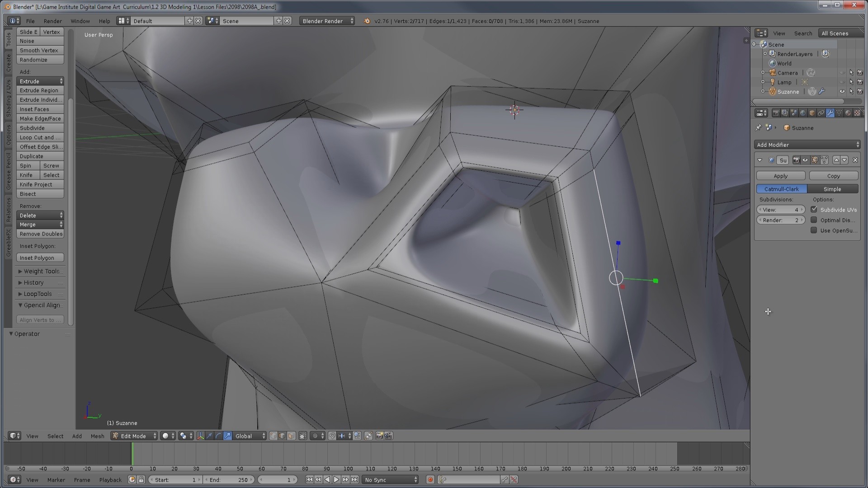Toggle Lamp selectability cursor icon in outliner
This screenshot has height=488, width=868.
click(x=851, y=82)
